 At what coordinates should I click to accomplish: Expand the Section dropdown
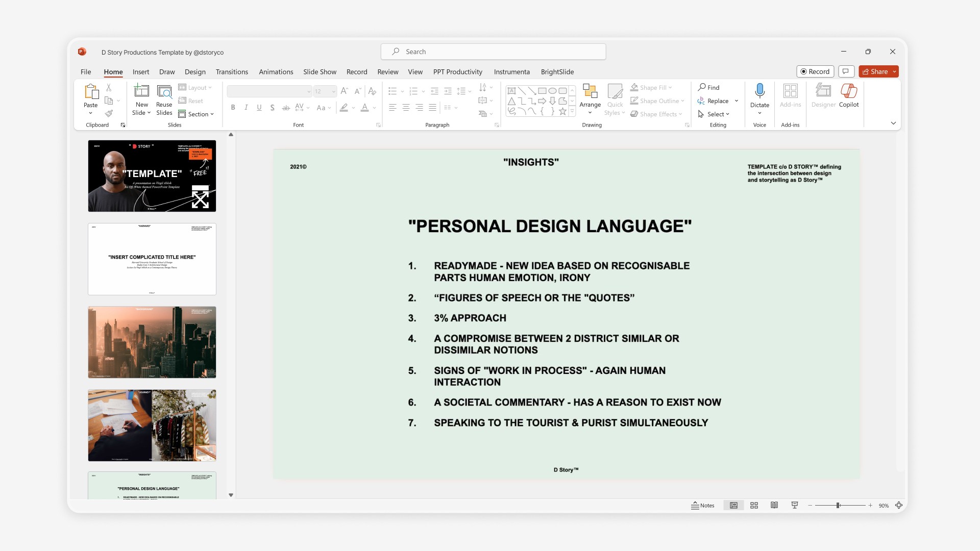[x=197, y=114]
